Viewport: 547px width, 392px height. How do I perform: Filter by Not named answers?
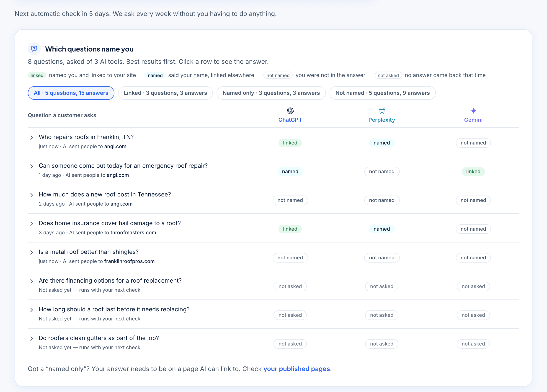click(x=382, y=93)
